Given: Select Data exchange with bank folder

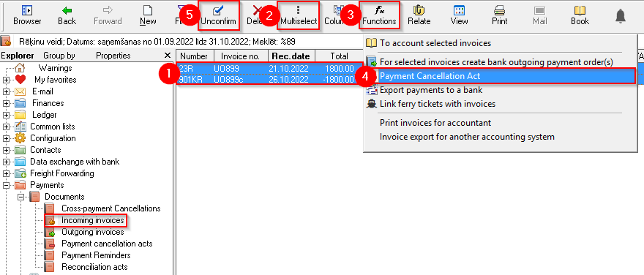Looking at the screenshot, I should coord(75,162).
